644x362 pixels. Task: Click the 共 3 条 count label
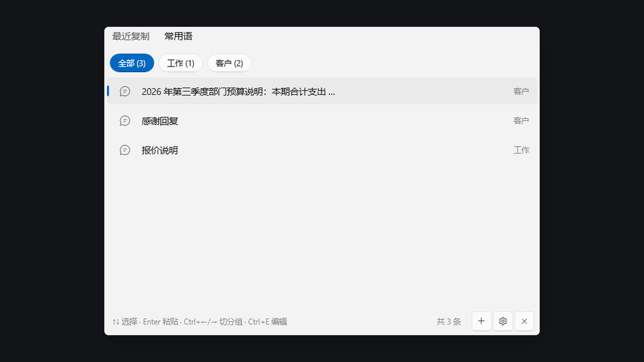pyautogui.click(x=449, y=322)
